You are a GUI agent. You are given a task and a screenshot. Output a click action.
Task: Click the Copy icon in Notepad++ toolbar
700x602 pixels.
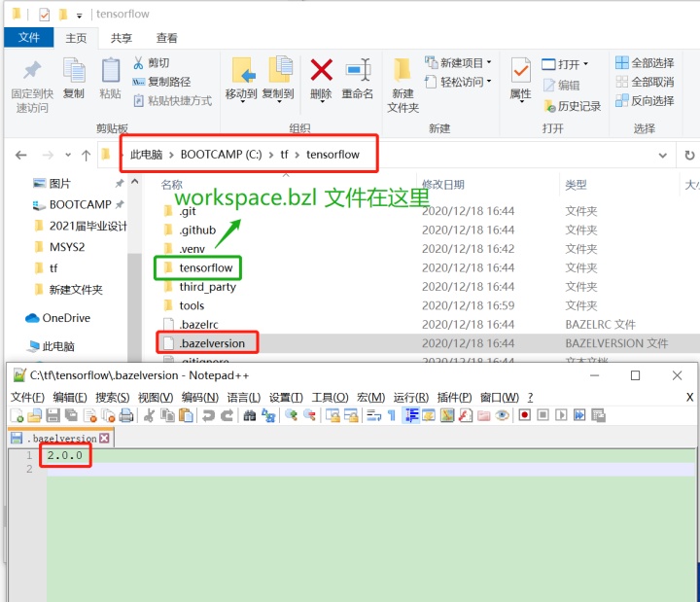(x=167, y=416)
